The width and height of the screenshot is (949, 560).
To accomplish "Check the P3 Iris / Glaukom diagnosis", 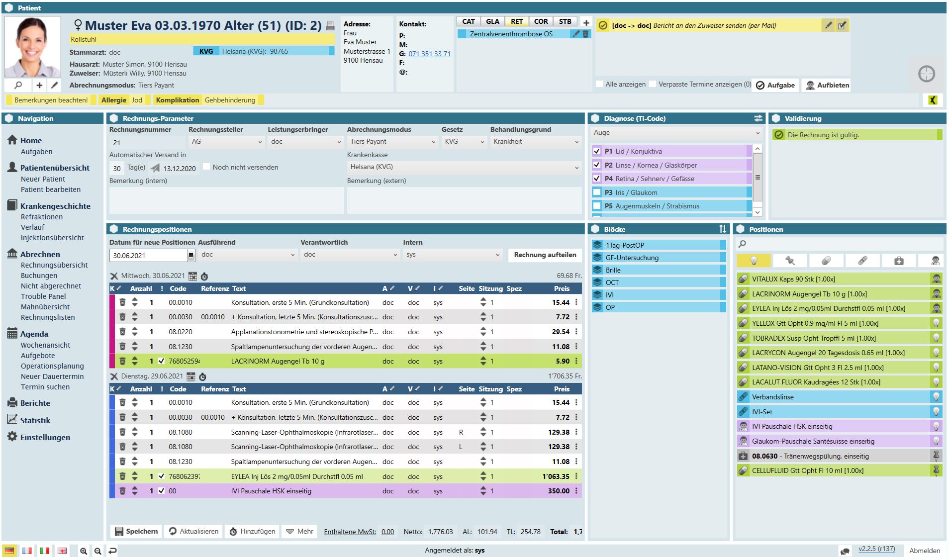I will pyautogui.click(x=597, y=192).
